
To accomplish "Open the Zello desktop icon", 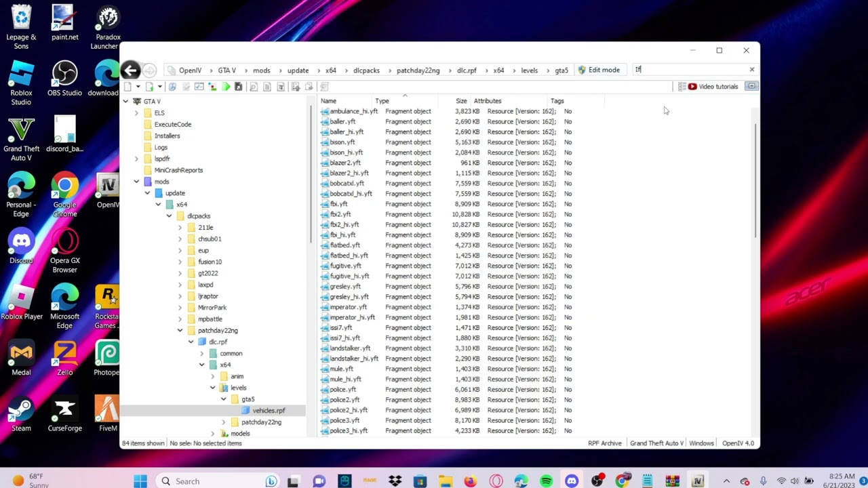I will (x=64, y=359).
